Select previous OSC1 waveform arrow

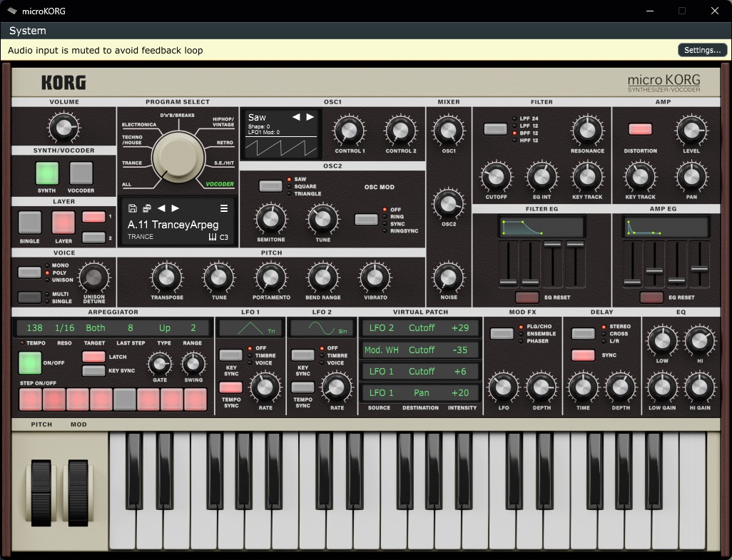(x=296, y=117)
